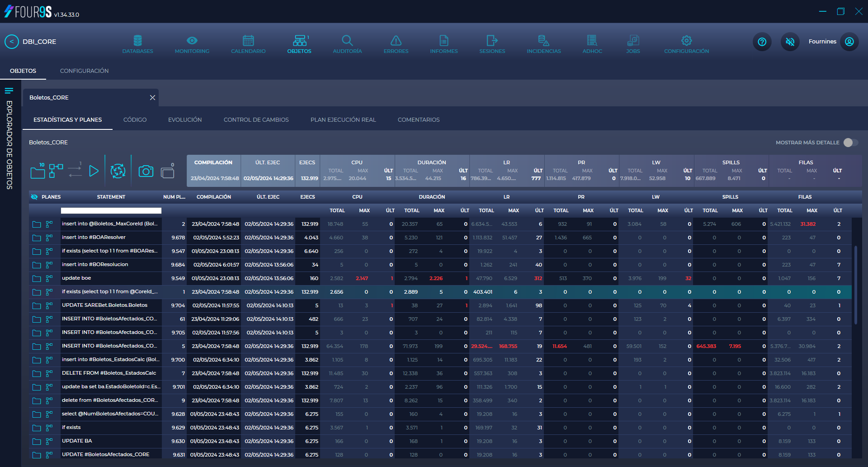This screenshot has width=868, height=467.
Task: Toggle plan visibility with the eye in PLANES header
Action: tap(34, 196)
